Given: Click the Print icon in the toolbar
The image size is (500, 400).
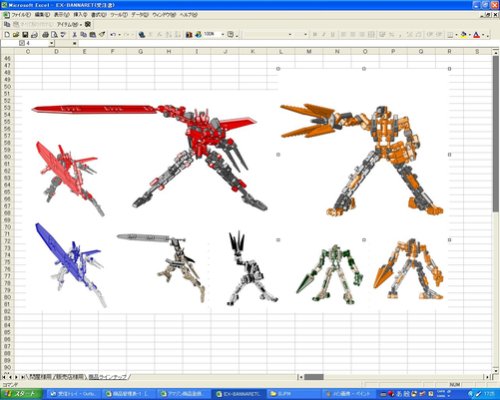Looking at the screenshot, I should point(45,34).
